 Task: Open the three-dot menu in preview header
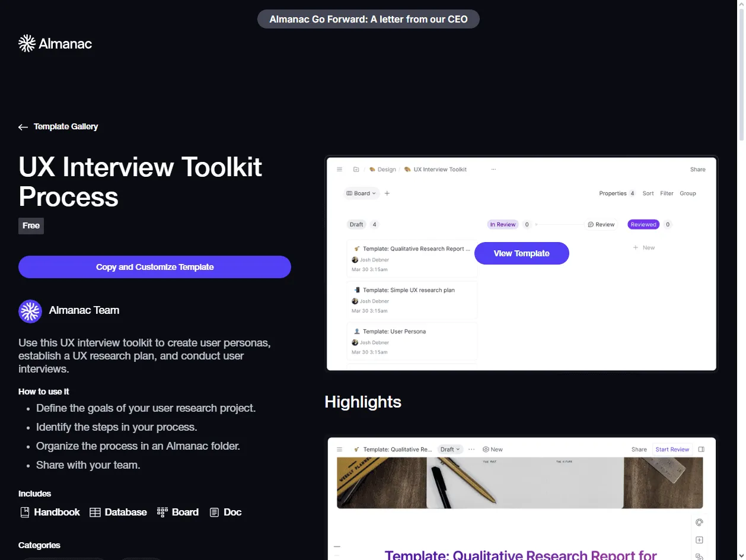pos(493,170)
